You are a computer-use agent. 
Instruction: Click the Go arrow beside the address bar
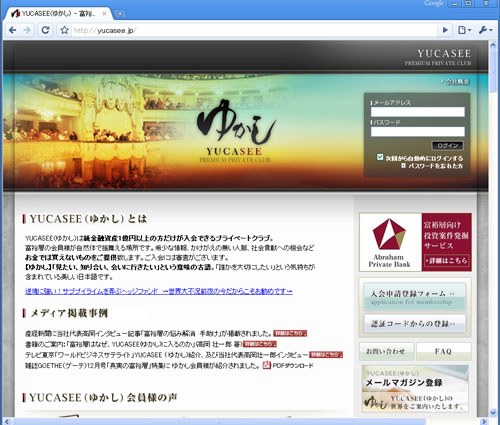pyautogui.click(x=445, y=30)
